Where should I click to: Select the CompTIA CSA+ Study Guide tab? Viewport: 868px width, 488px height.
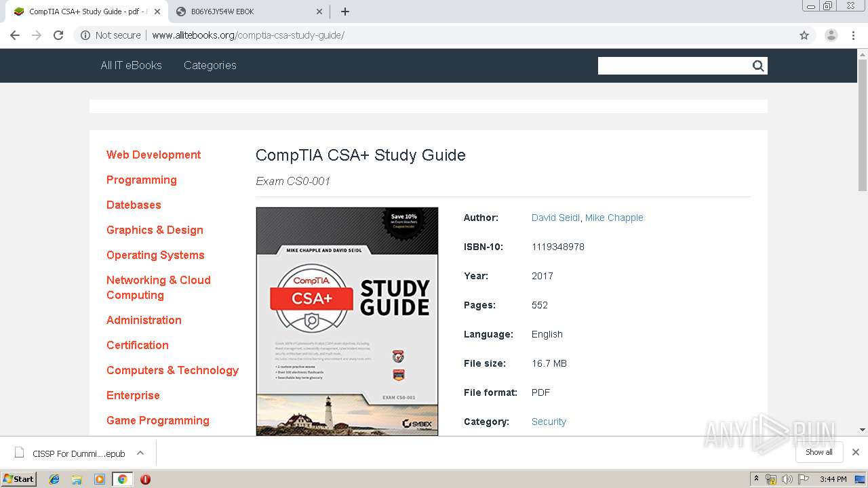point(88,12)
